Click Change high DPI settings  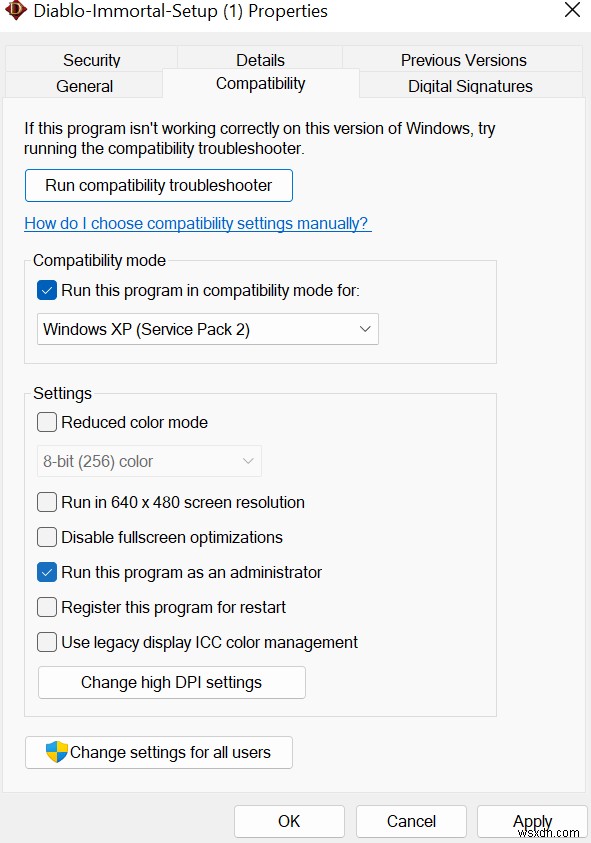tap(171, 682)
